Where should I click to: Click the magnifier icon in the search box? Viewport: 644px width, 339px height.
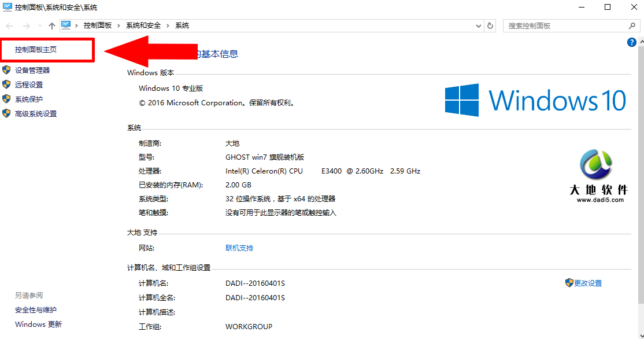pos(632,26)
